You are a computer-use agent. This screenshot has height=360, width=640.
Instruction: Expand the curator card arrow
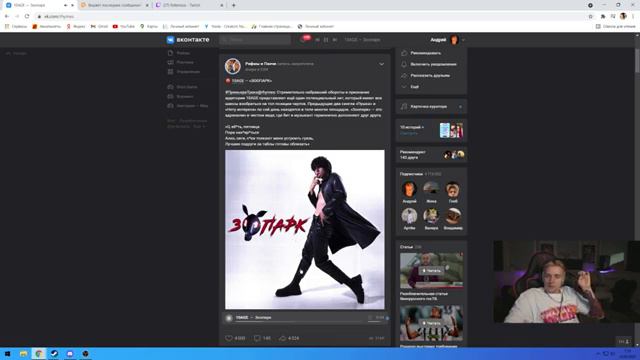pyautogui.click(x=460, y=107)
